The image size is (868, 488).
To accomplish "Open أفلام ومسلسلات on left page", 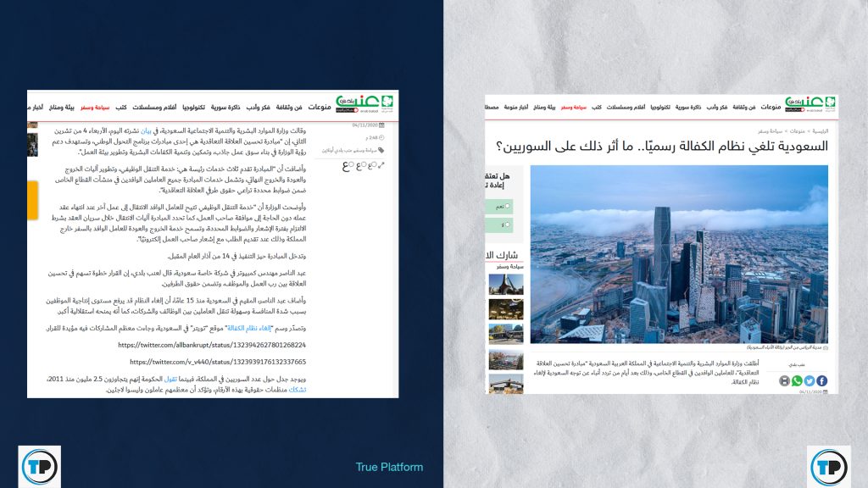I will pos(154,107).
